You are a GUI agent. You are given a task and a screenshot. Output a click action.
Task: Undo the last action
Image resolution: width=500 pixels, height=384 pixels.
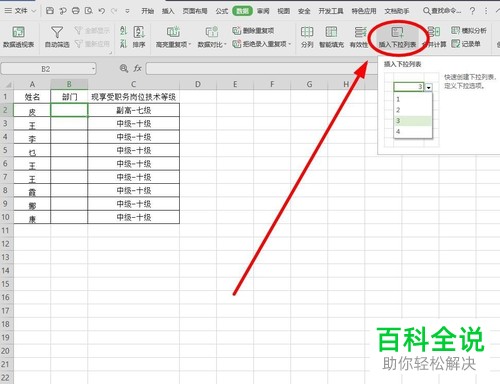click(x=102, y=11)
